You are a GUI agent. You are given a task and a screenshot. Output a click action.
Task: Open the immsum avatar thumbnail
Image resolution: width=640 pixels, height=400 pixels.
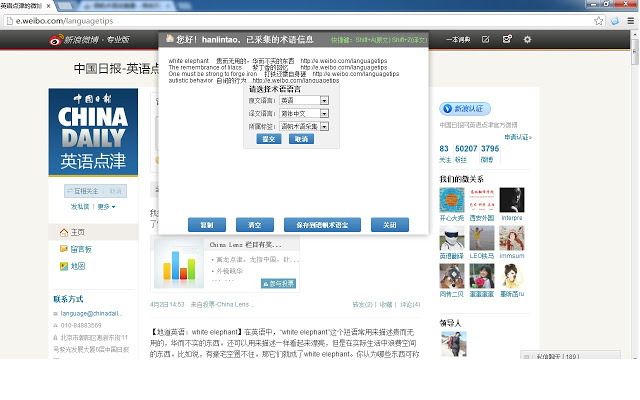pos(512,238)
